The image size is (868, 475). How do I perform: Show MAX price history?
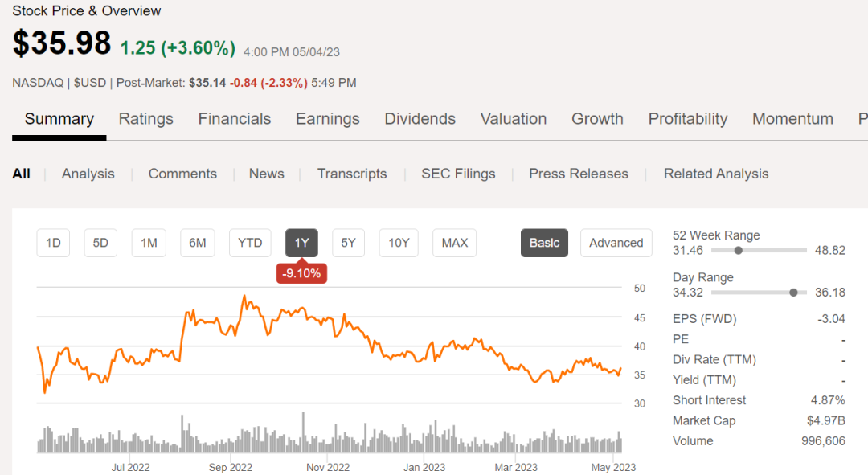click(455, 243)
